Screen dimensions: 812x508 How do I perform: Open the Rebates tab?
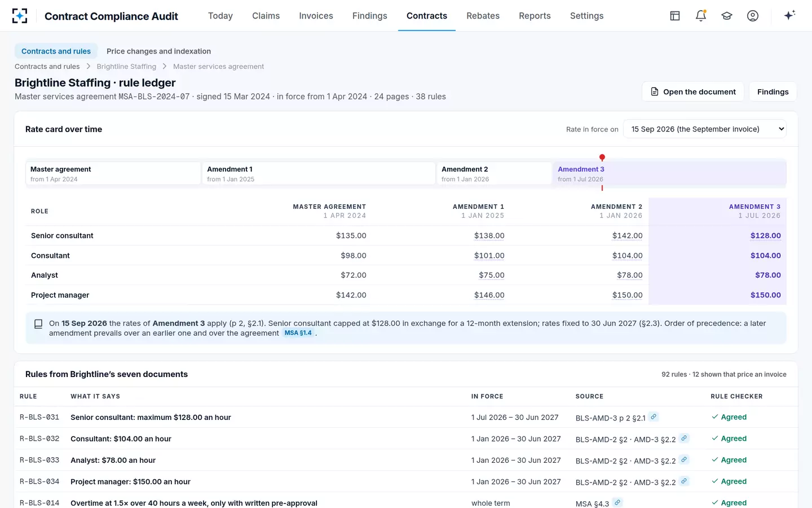(483, 16)
